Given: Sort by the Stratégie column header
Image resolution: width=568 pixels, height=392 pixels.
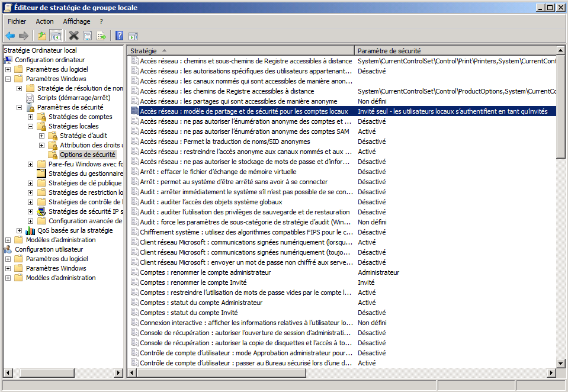Looking at the screenshot, I should pyautogui.click(x=240, y=51).
